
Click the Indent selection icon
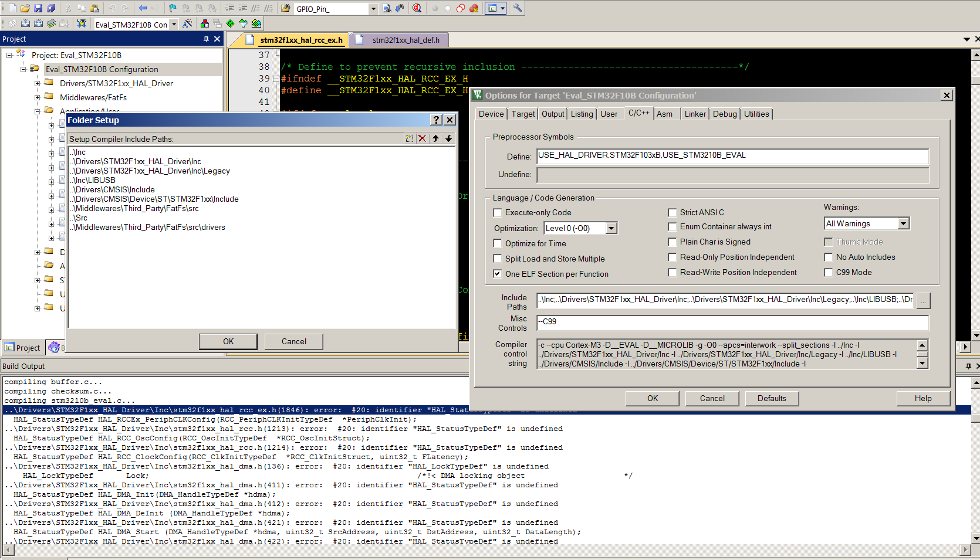pos(229,8)
